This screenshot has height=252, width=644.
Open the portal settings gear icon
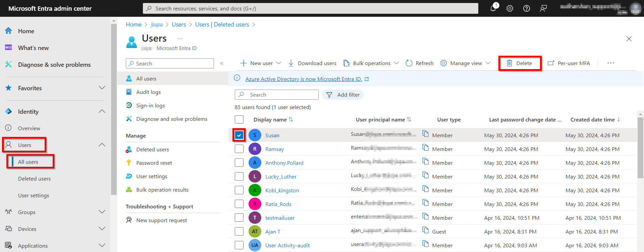(x=510, y=8)
